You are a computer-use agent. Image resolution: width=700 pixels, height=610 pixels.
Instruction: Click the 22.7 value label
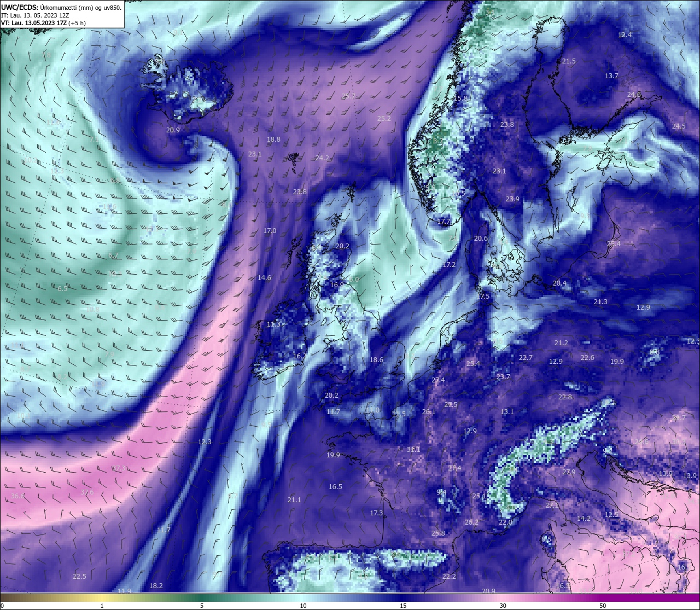pyautogui.click(x=526, y=357)
